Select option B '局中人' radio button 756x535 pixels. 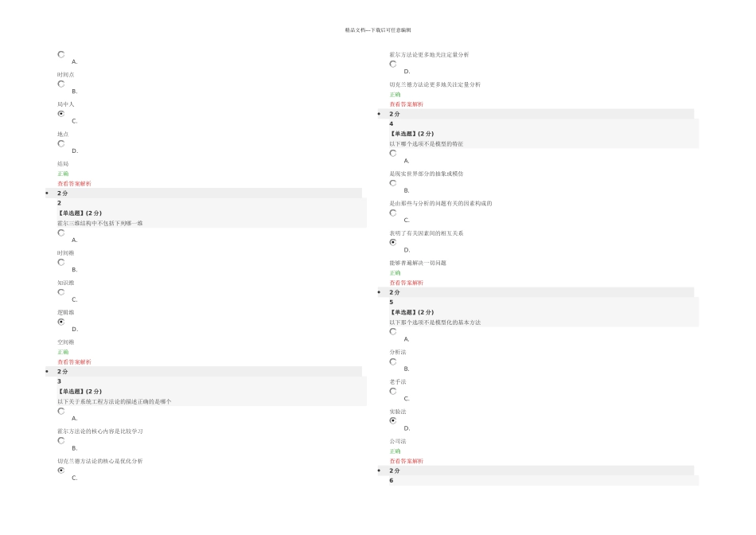(61, 84)
